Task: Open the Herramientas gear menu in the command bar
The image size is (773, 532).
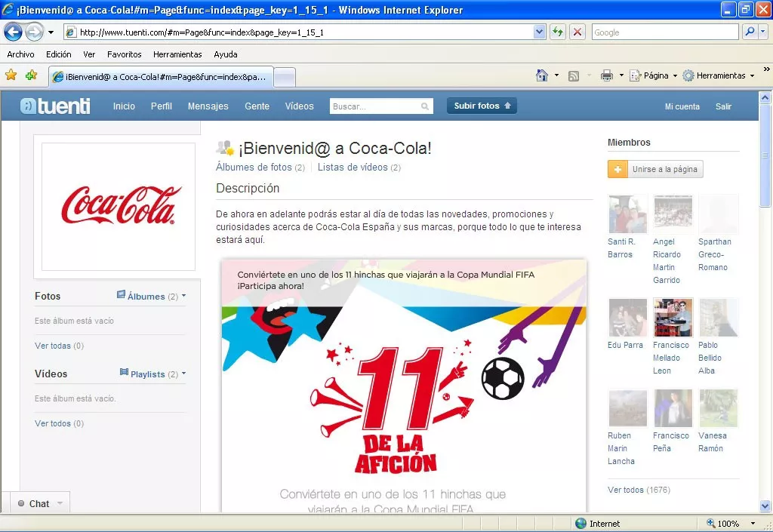Action: pos(719,75)
